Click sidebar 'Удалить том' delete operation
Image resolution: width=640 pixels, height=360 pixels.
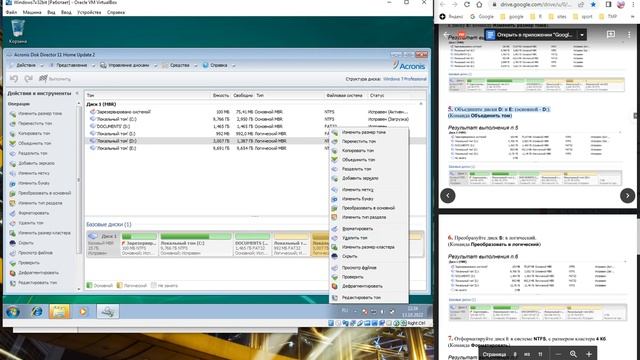point(31,223)
